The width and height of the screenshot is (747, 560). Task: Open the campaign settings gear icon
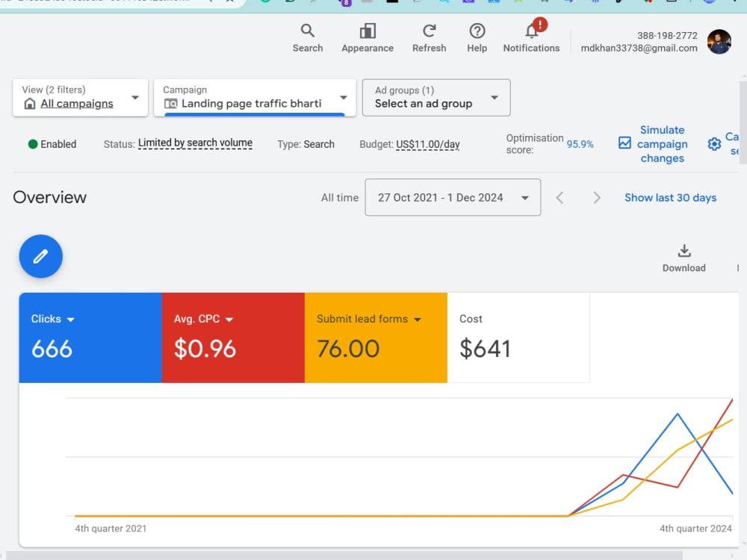tap(713, 144)
